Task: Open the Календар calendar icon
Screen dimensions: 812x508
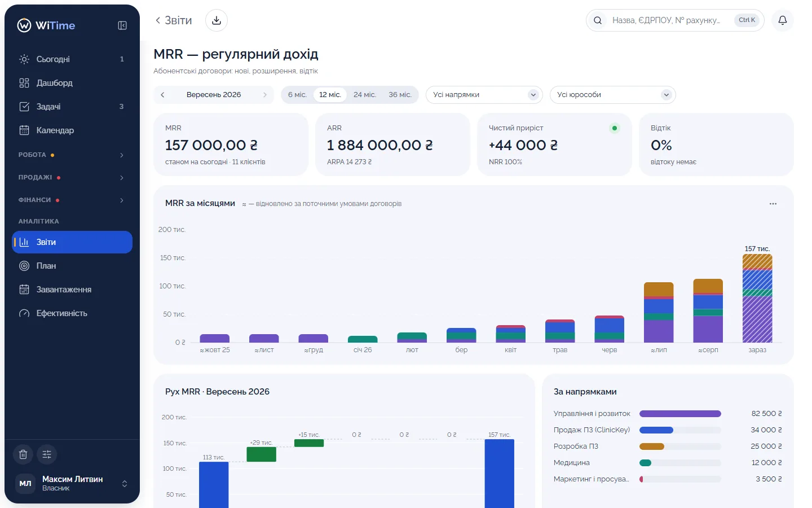Action: click(24, 130)
